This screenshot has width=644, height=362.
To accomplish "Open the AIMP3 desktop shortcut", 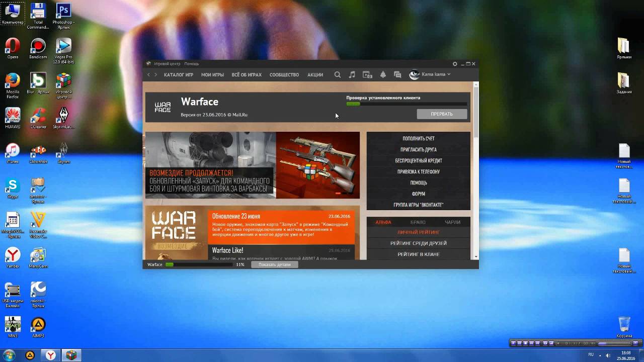I will (38, 327).
